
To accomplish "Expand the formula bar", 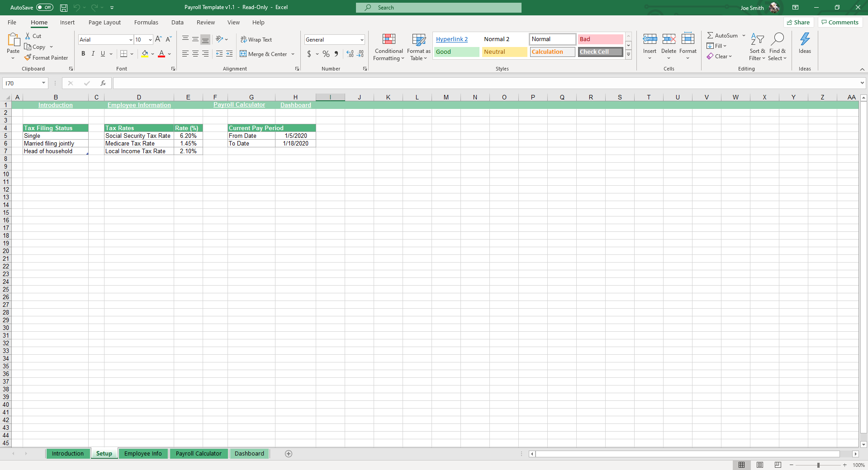I will click(862, 83).
